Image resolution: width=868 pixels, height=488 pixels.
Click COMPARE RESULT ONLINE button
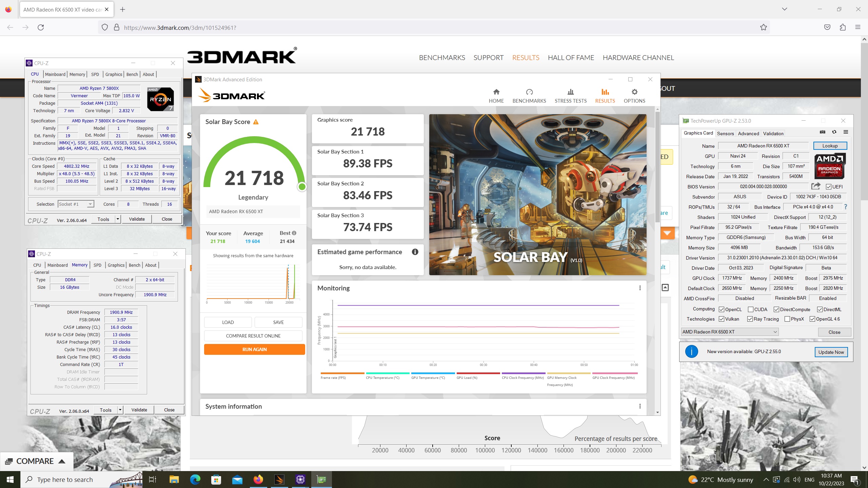pyautogui.click(x=253, y=336)
